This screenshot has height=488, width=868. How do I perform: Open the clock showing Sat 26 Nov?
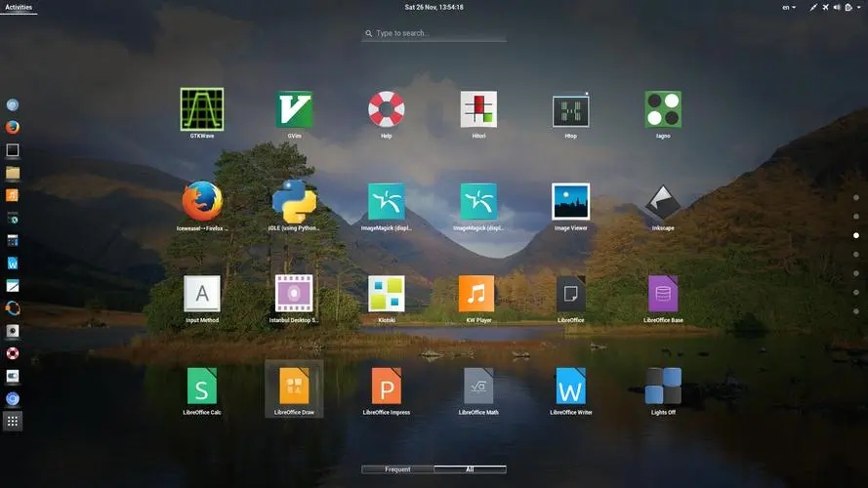[434, 7]
